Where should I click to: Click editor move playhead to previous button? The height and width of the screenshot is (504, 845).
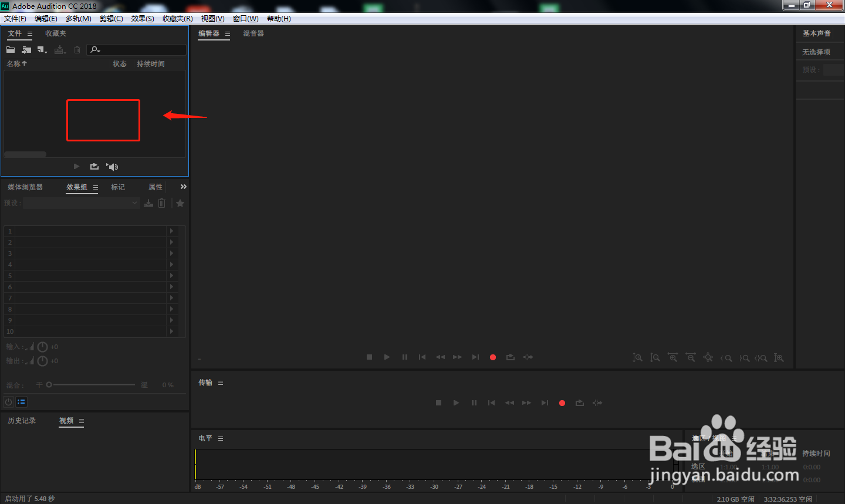[422, 357]
